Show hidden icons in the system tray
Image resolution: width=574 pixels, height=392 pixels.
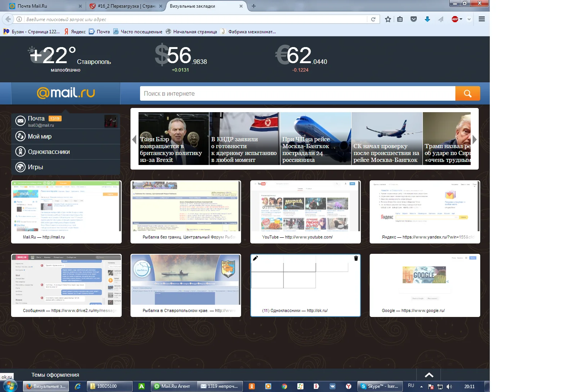(x=421, y=386)
